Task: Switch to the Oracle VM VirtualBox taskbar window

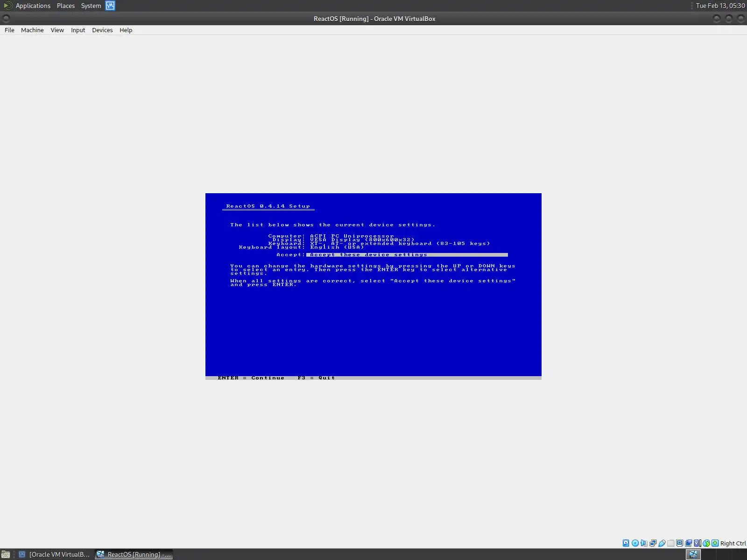Action: 54,554
